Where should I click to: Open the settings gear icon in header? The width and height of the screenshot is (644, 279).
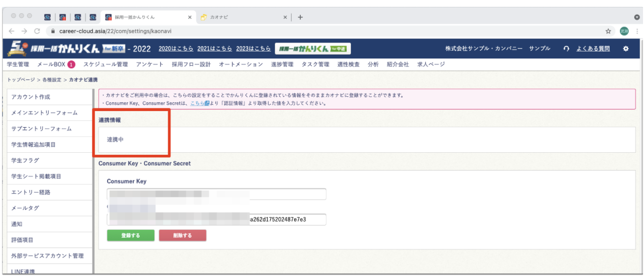[626, 49]
